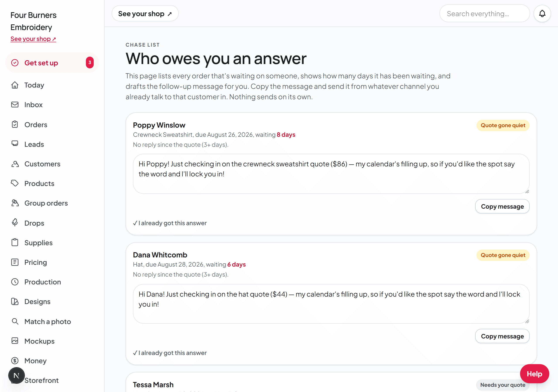Click the Drops icon in sidebar

click(15, 223)
